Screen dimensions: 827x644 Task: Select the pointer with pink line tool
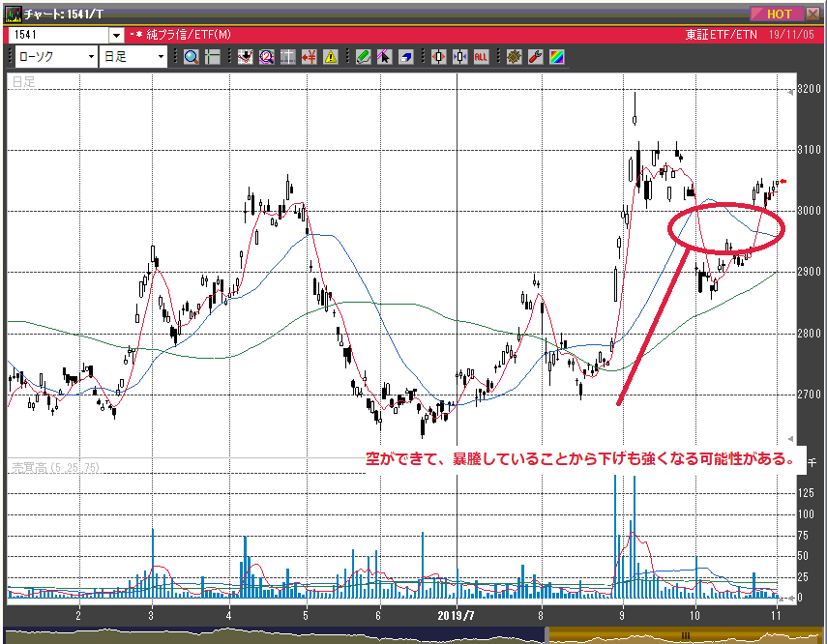point(385,56)
